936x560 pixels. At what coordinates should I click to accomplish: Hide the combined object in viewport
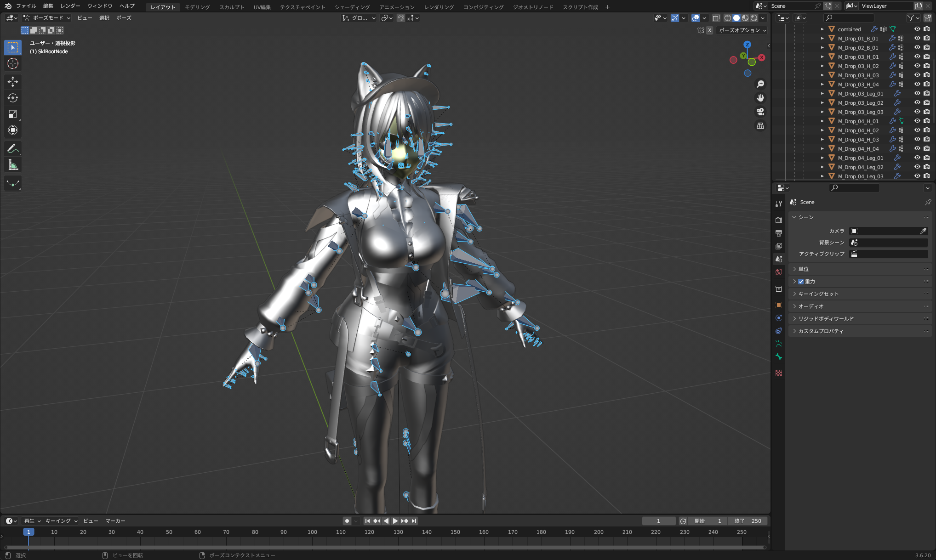coord(917,29)
